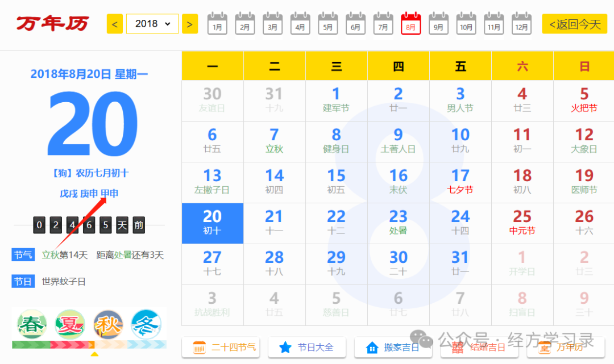
Task: Click the blue star 节日大全 icon
Action: click(285, 348)
